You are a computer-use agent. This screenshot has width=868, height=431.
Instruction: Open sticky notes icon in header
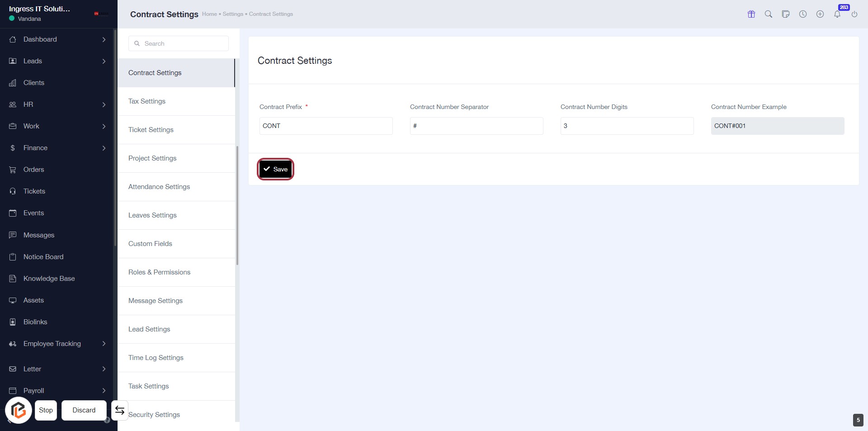point(786,14)
